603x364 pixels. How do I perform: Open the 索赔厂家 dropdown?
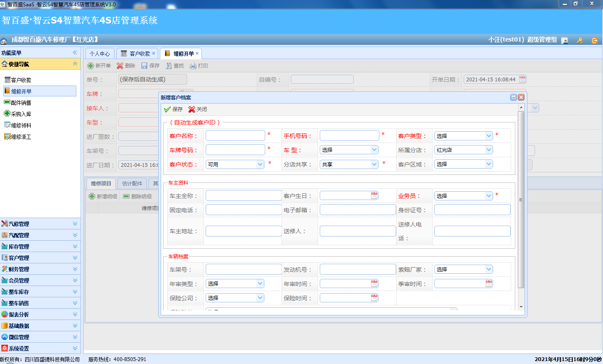[x=489, y=269]
